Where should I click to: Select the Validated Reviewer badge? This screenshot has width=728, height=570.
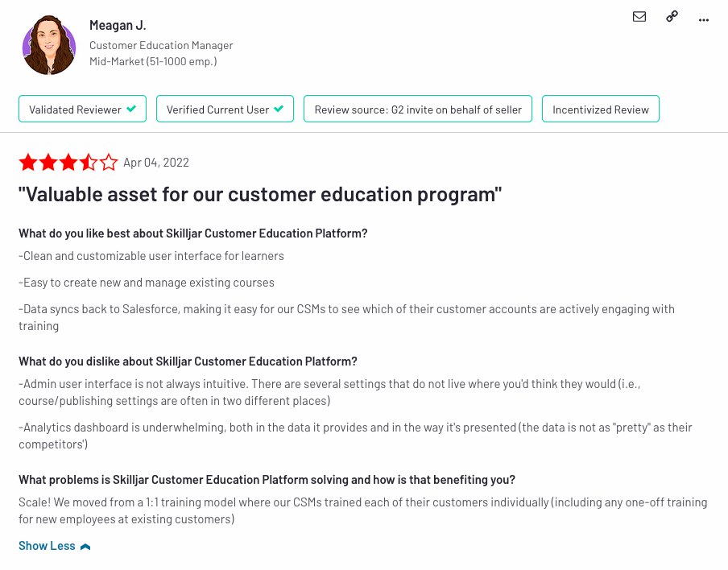click(x=83, y=109)
